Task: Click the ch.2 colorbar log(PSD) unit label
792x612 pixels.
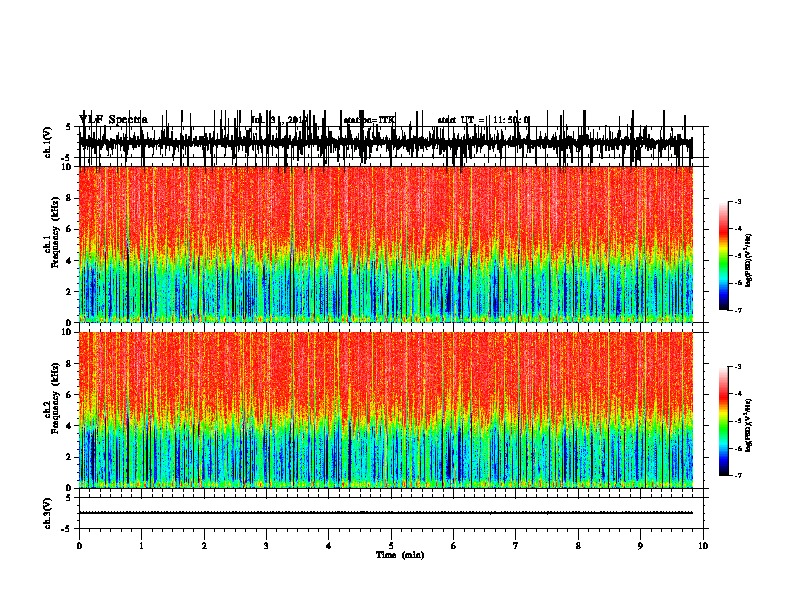Action: pyautogui.click(x=748, y=425)
